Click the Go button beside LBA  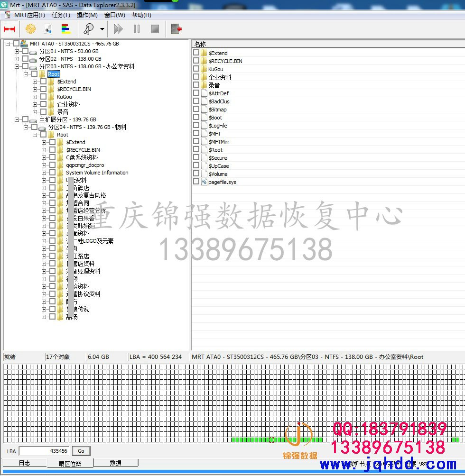click(x=81, y=451)
